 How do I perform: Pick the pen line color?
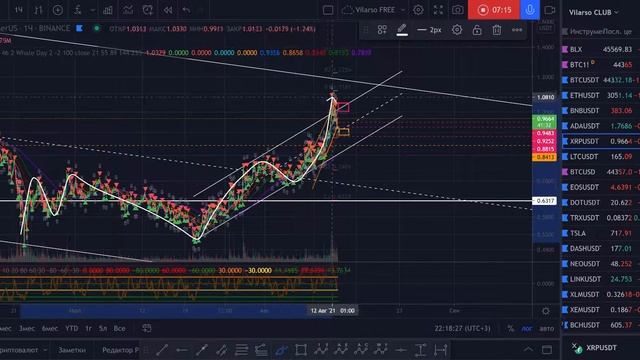[402, 30]
